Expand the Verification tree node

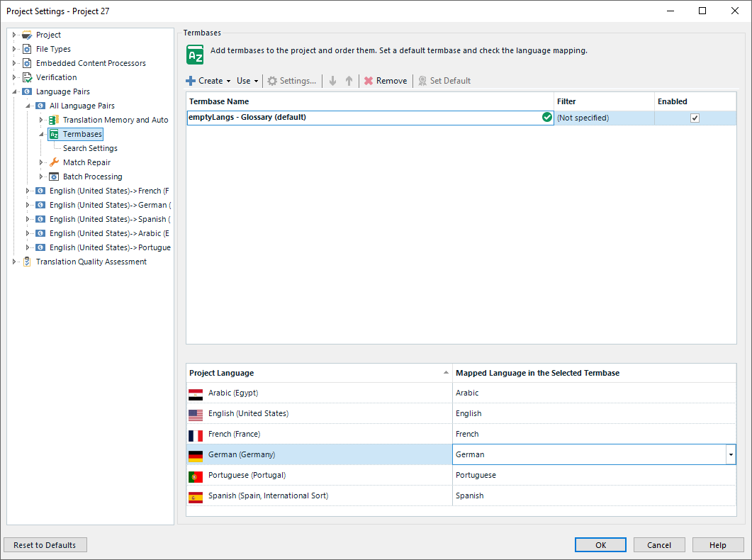coord(14,77)
